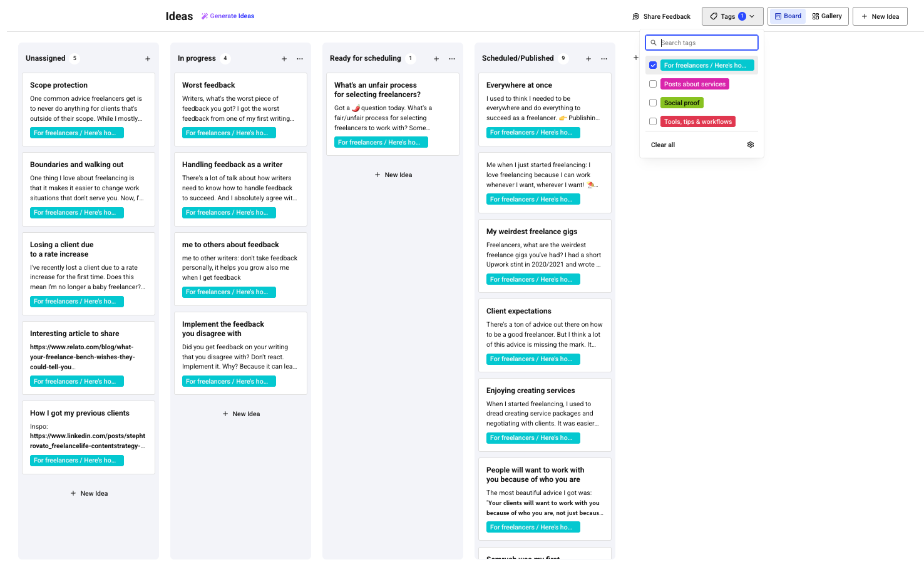Select the green Social proof tag
Image resolution: width=924 pixels, height=567 pixels.
pos(682,103)
